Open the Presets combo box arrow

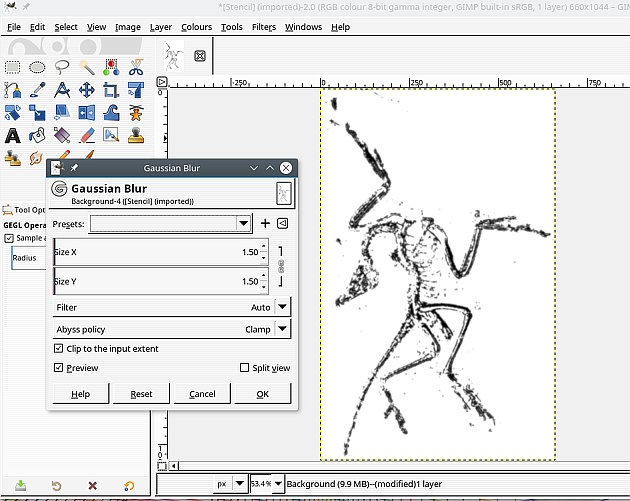tap(243, 223)
